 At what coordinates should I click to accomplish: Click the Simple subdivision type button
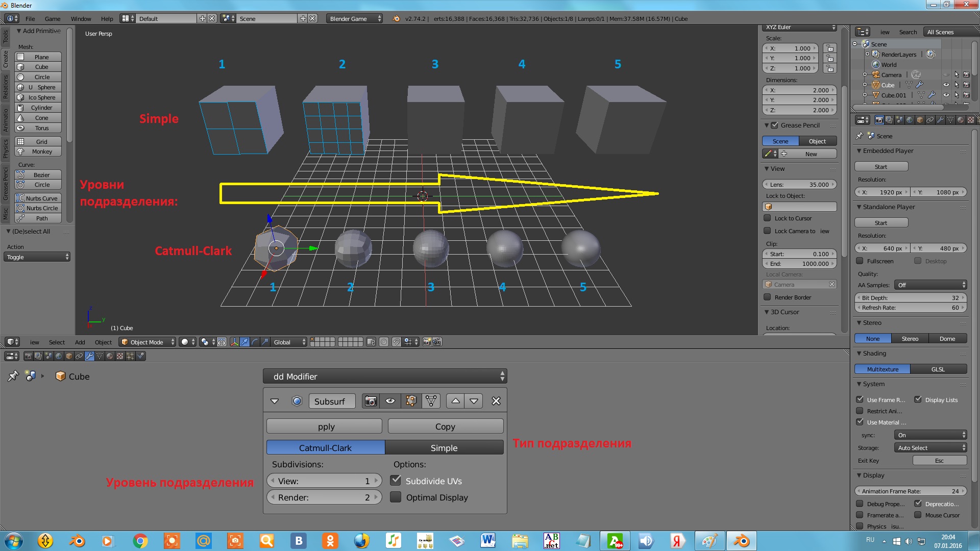pos(444,447)
